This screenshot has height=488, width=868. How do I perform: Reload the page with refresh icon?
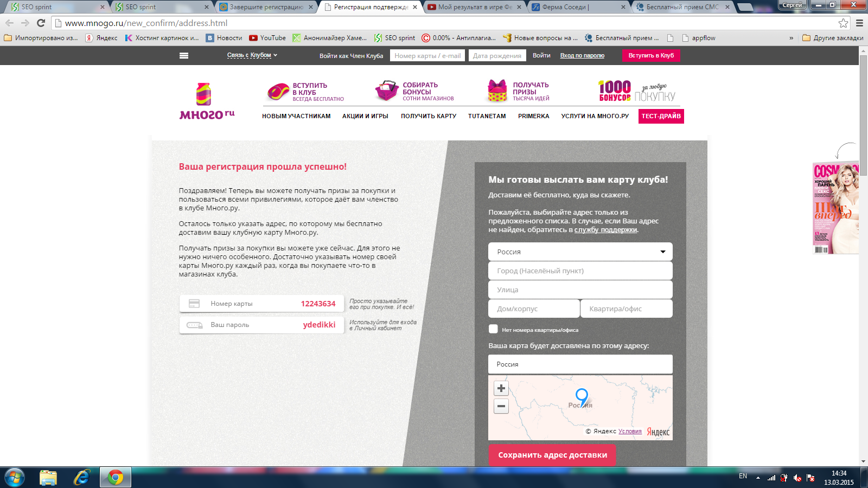click(x=41, y=23)
